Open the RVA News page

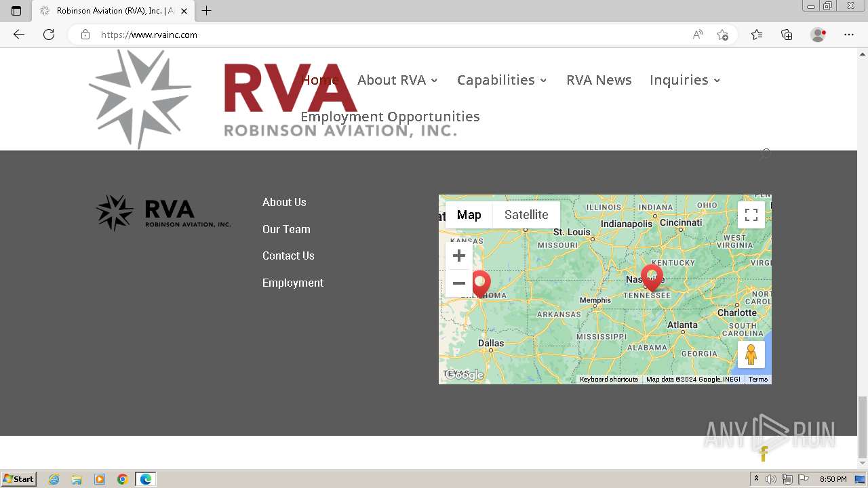[x=599, y=80]
